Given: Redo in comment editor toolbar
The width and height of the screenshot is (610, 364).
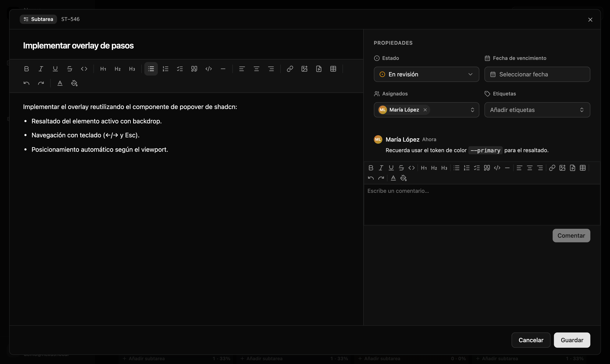Looking at the screenshot, I should pyautogui.click(x=381, y=178).
